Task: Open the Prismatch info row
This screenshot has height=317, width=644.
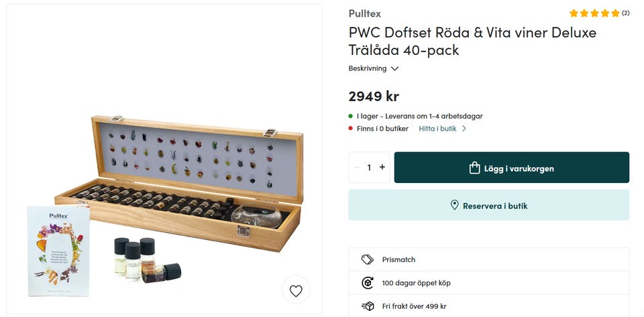Action: [x=488, y=259]
